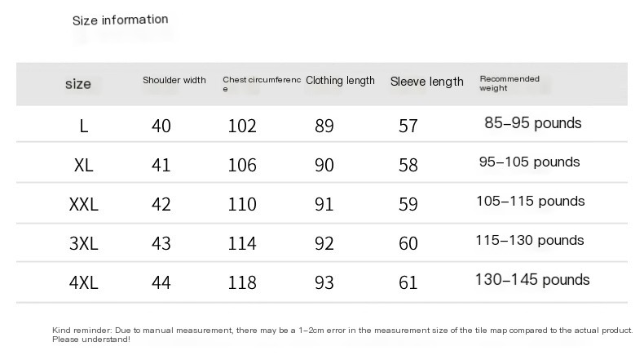This screenshot has height=364, width=644.
Task: Click the Recommended weight header
Action: tap(509, 83)
